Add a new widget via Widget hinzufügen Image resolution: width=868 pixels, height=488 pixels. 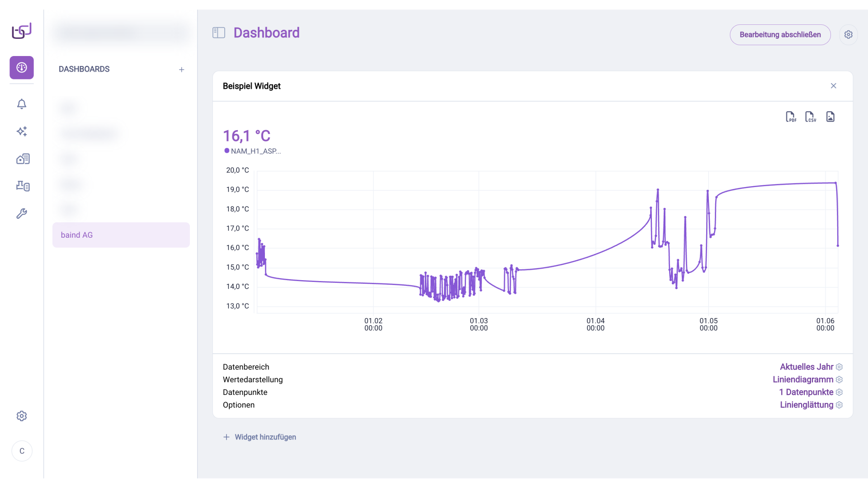[260, 437]
